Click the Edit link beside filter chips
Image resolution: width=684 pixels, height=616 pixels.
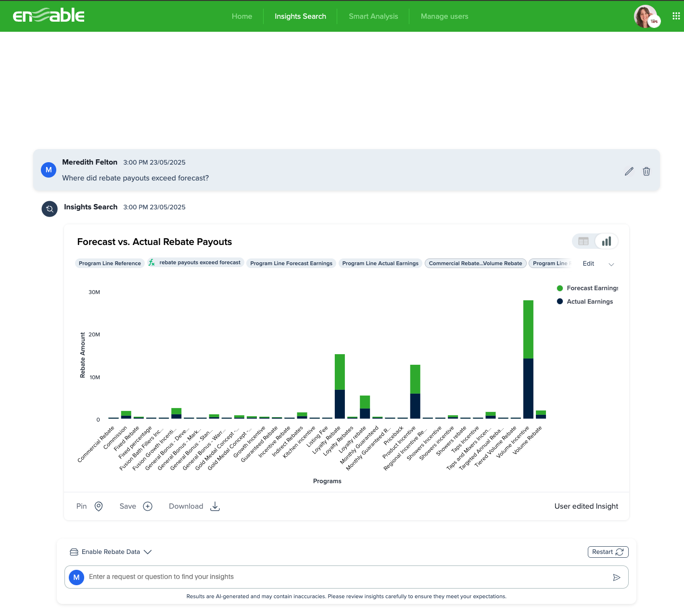point(588,264)
